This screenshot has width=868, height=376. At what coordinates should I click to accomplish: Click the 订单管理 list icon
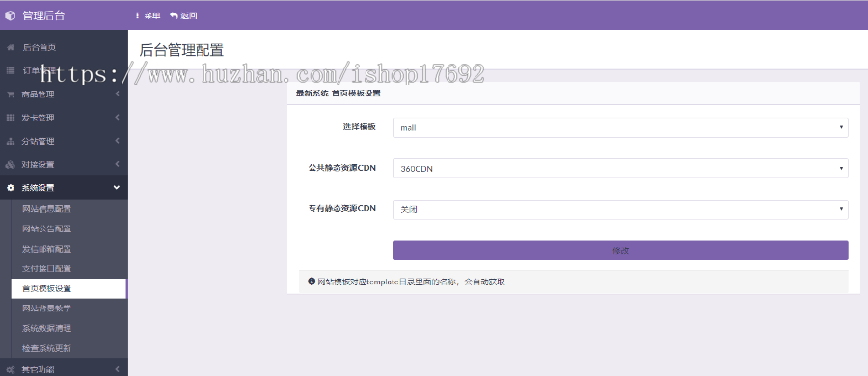point(10,71)
